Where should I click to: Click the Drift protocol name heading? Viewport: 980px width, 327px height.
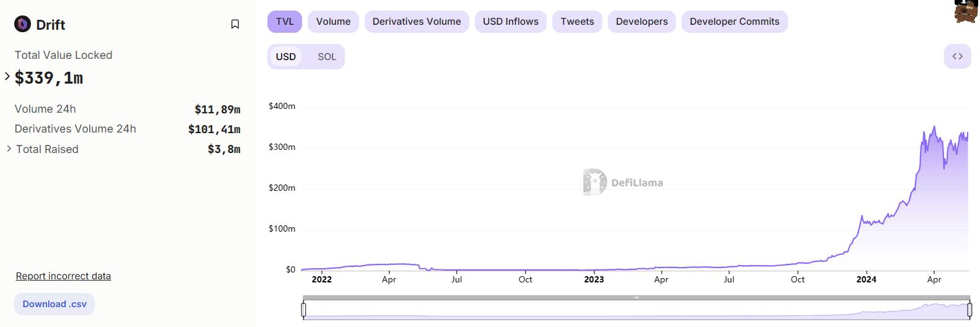coord(51,25)
